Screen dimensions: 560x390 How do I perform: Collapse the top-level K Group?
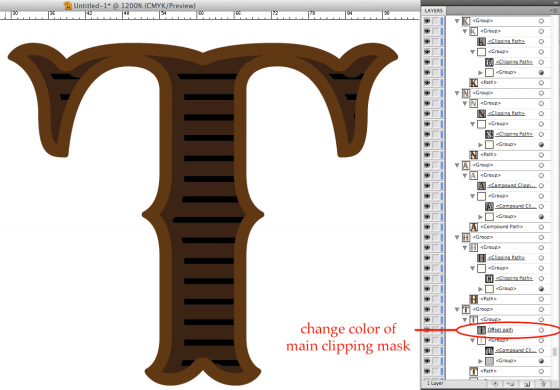tap(457, 21)
